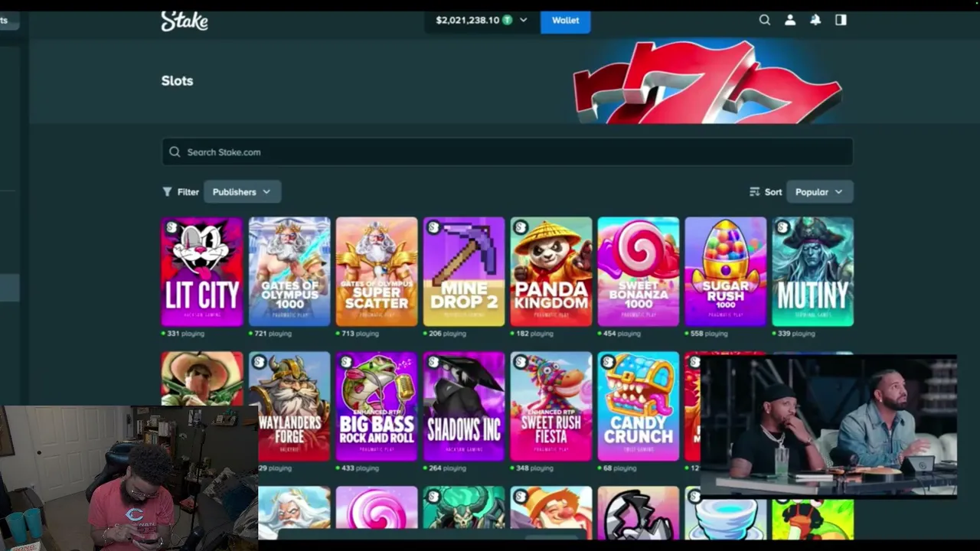Screen dimensions: 980x551
Task: Click the Sort label text
Action: coord(773,191)
